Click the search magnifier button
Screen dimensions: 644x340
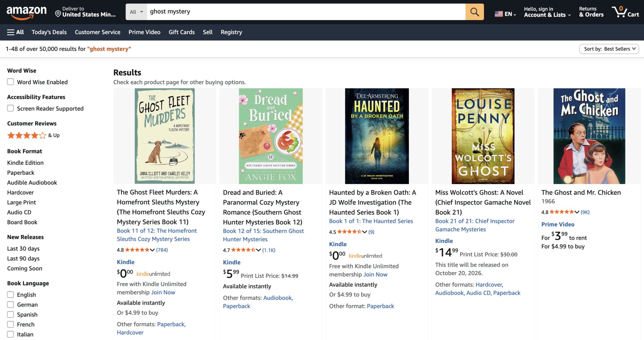(474, 12)
